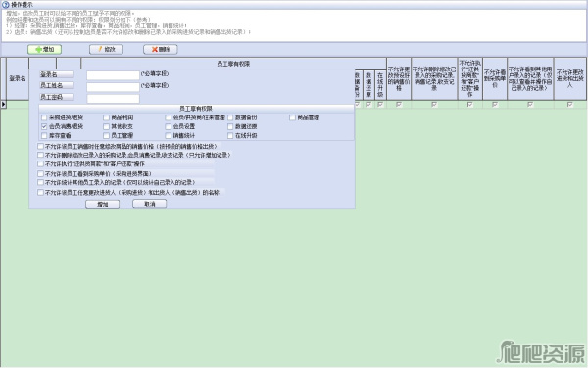588x368 pixels.
Task: Toggle row checkbox under 不允许更改进货和出货人 column
Action: (x=570, y=105)
